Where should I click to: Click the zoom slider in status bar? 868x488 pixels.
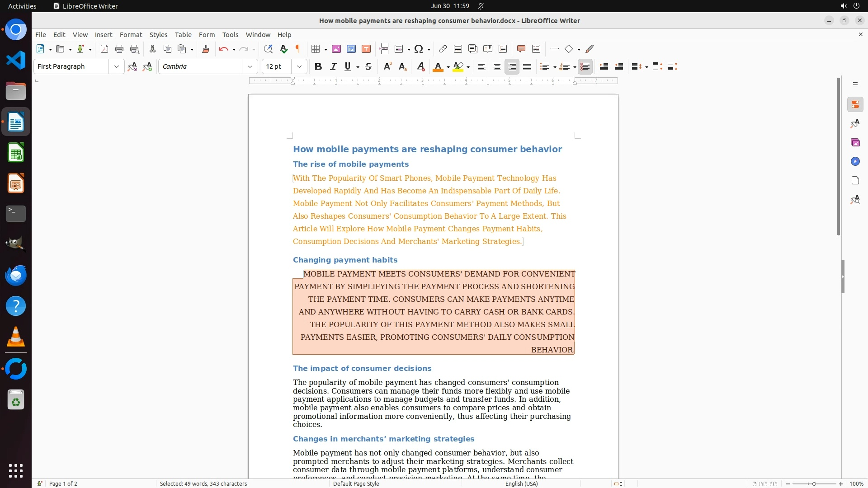tap(814, 483)
